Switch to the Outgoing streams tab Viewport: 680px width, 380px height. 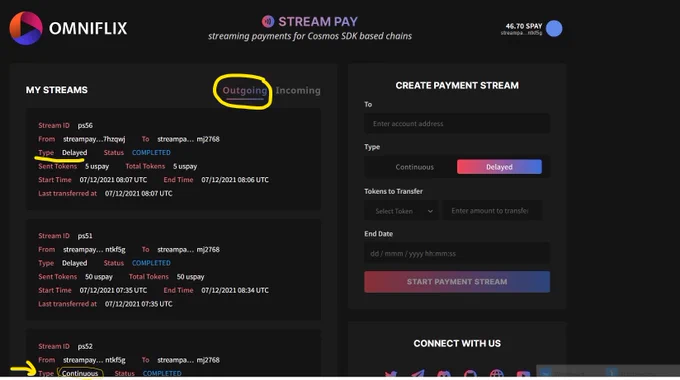point(245,90)
